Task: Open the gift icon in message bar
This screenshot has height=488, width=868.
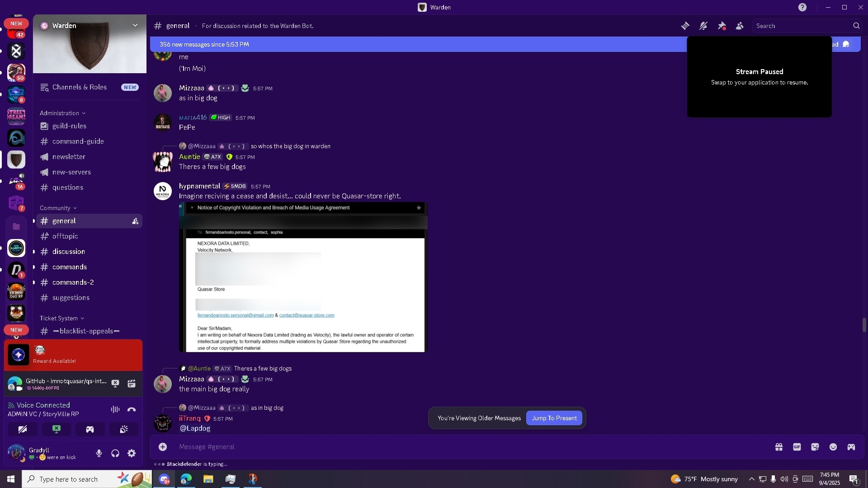Action: click(x=779, y=447)
